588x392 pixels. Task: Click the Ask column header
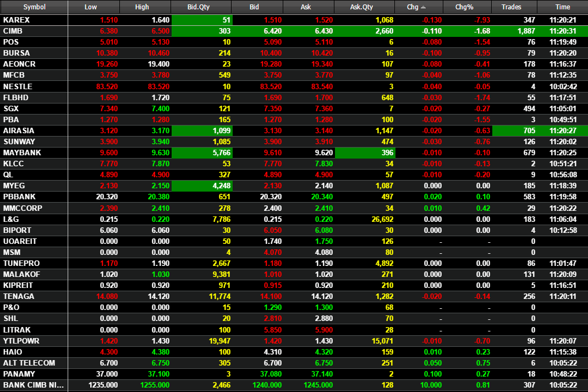pos(306,7)
